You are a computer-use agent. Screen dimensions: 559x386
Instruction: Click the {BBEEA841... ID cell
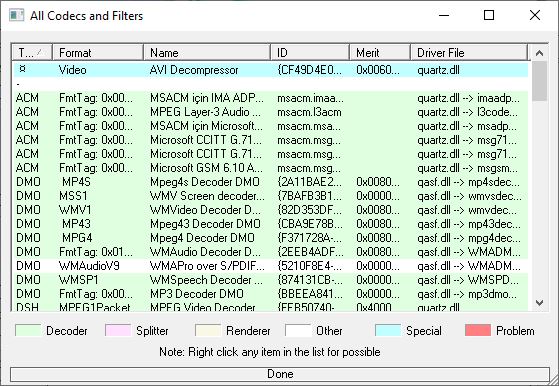(309, 294)
